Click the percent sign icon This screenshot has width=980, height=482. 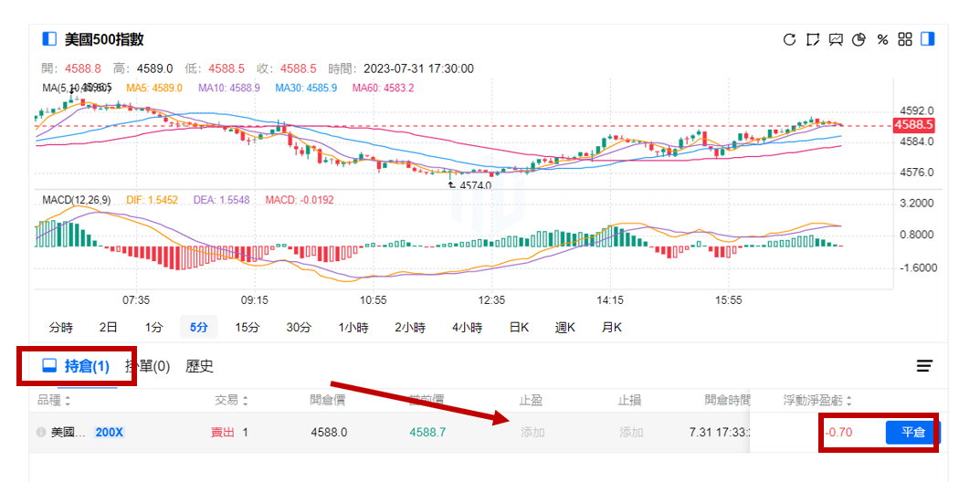click(x=882, y=39)
